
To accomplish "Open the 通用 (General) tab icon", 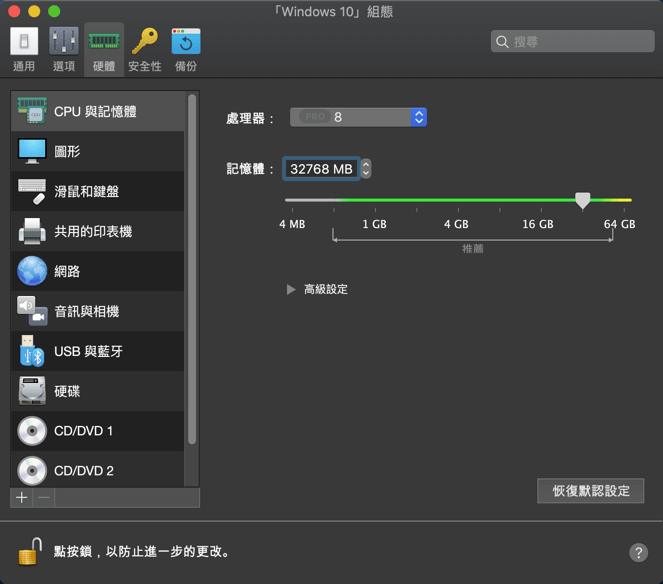I will [24, 41].
